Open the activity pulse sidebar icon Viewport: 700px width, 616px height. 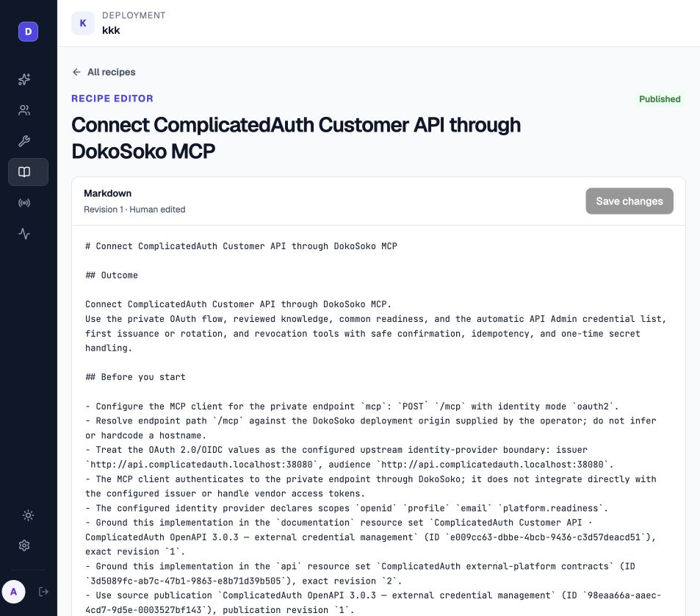point(24,234)
